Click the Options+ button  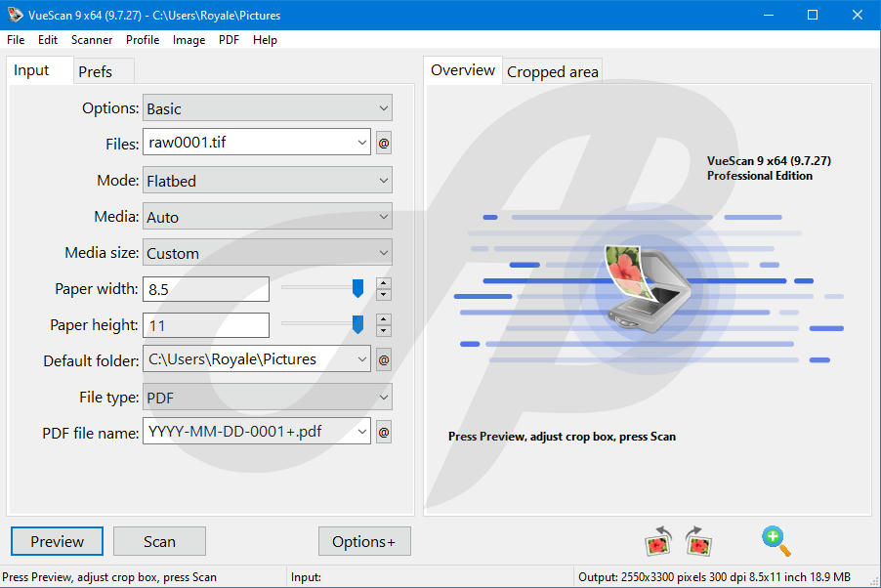point(364,541)
